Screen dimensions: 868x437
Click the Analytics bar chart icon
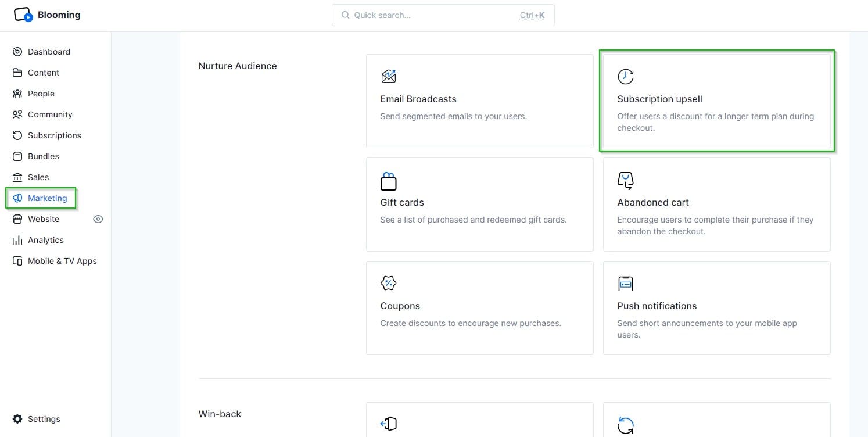(x=17, y=240)
